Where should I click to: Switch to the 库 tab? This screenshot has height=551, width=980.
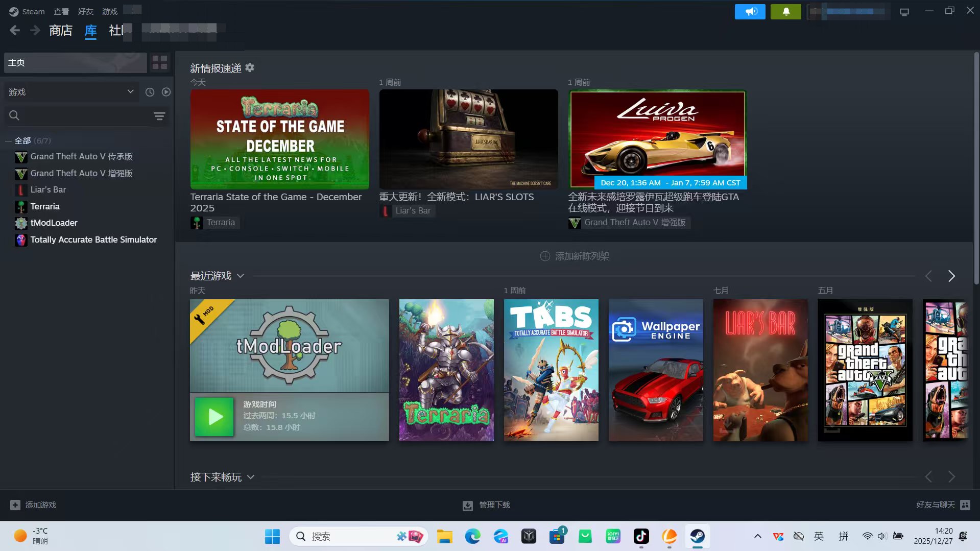[90, 31]
